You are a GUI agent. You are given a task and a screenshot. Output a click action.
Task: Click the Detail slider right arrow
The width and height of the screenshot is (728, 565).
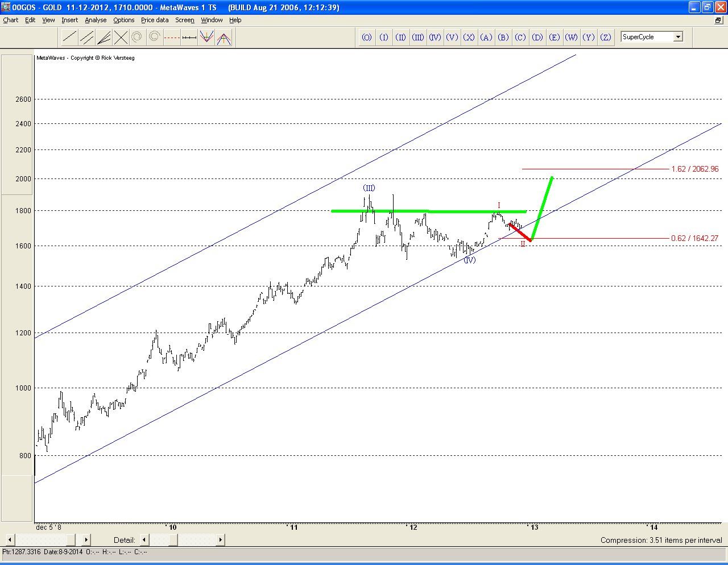point(220,539)
